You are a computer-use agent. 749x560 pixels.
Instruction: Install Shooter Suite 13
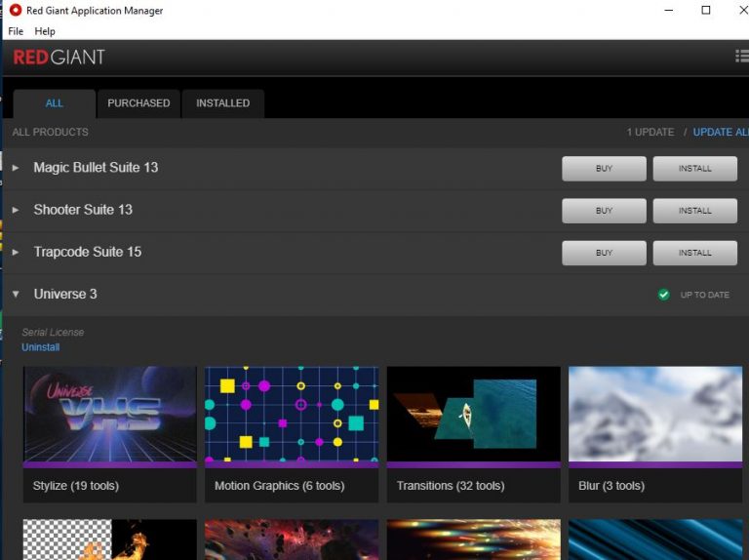tap(695, 210)
